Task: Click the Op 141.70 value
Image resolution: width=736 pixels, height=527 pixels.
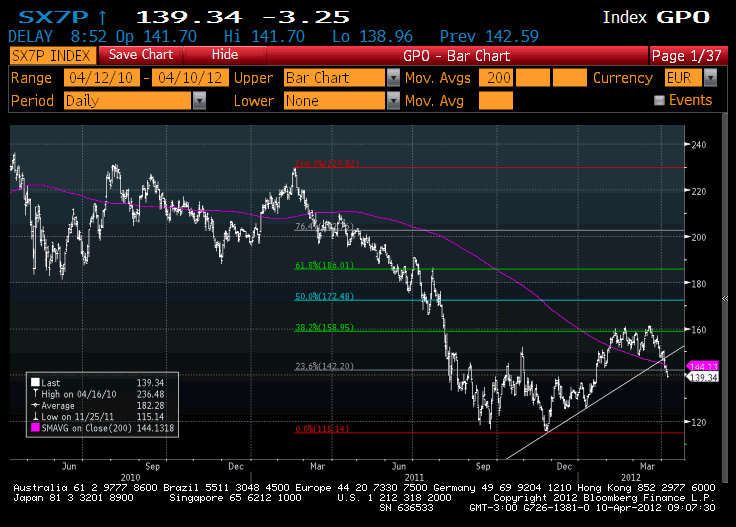Action: click(x=156, y=37)
